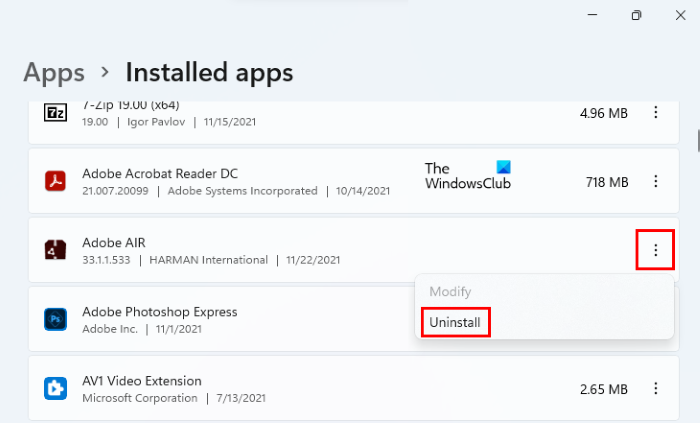700x423 pixels.
Task: Go back to Apps via breadcrumb
Action: point(54,72)
